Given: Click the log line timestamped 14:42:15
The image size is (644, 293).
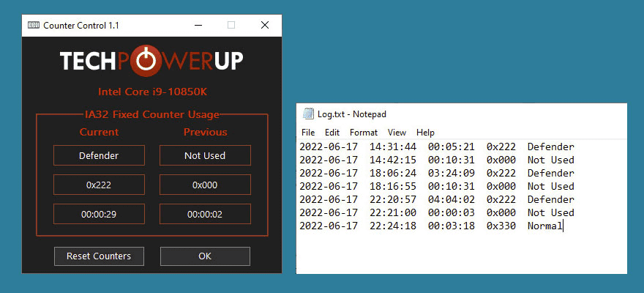Looking at the screenshot, I should point(437,160).
